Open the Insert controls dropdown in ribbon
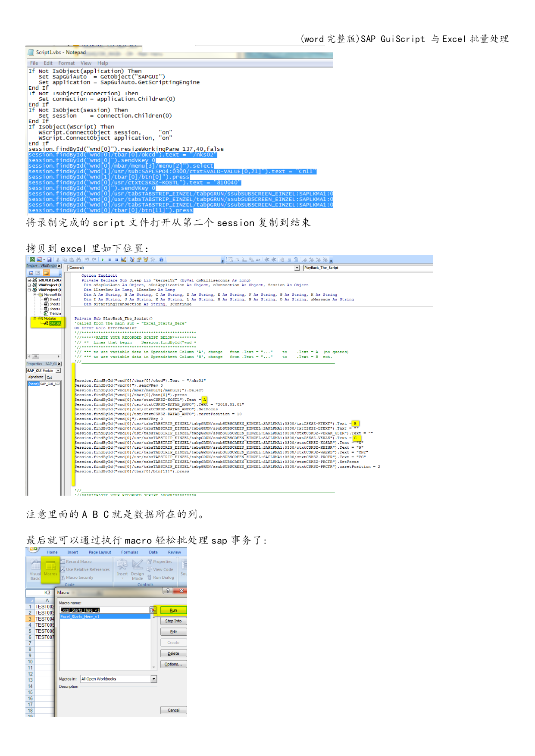 pyautogui.click(x=122, y=569)
